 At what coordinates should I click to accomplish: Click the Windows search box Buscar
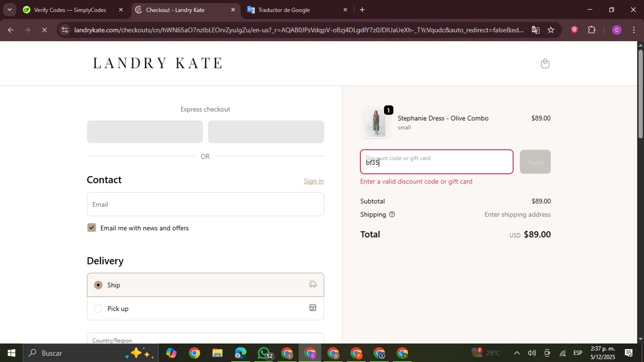[x=91, y=353]
